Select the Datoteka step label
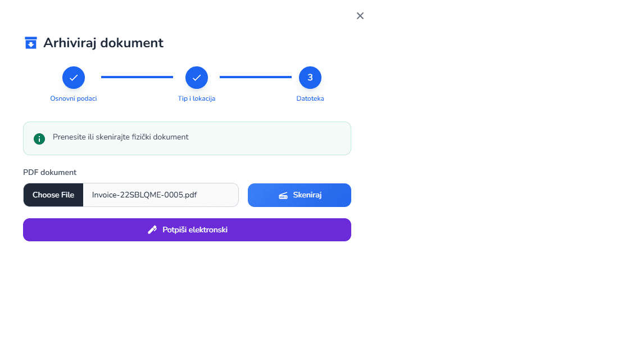This screenshot has width=644, height=351. tap(310, 98)
